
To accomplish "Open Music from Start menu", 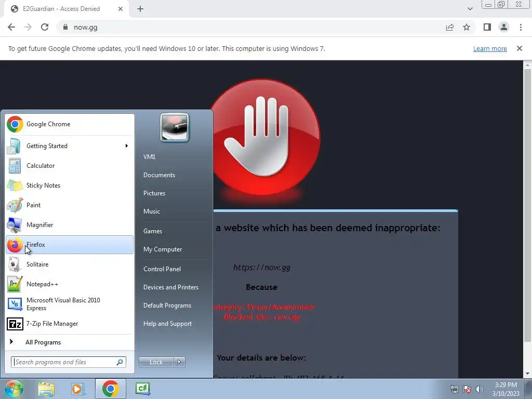I will pos(152,211).
